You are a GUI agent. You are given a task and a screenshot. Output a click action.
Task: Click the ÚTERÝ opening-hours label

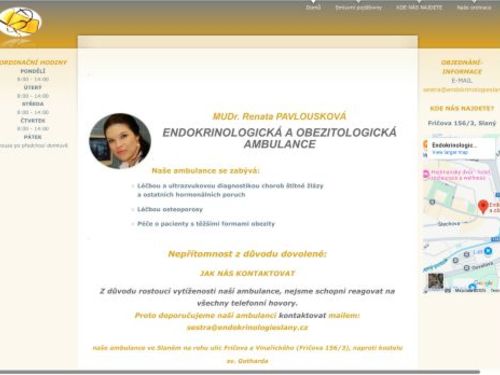tap(33, 87)
